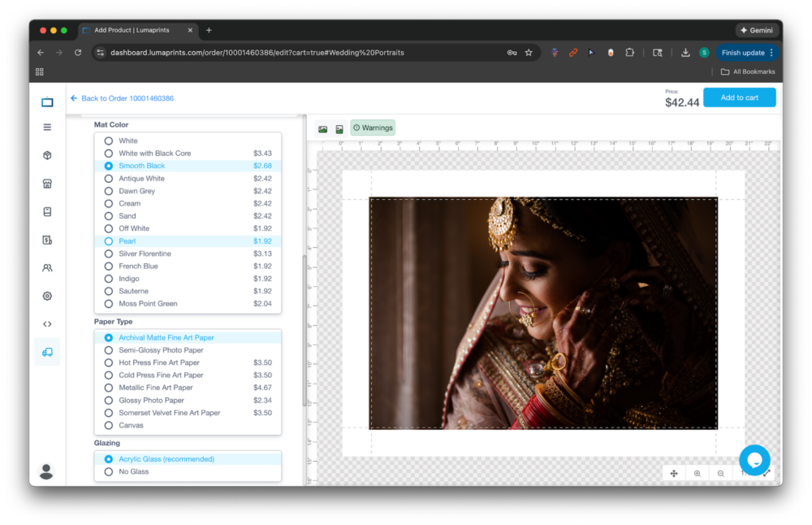Viewport: 812px width, 525px height.
Task: Open the code brackets icon in sidebar
Action: coord(47,324)
